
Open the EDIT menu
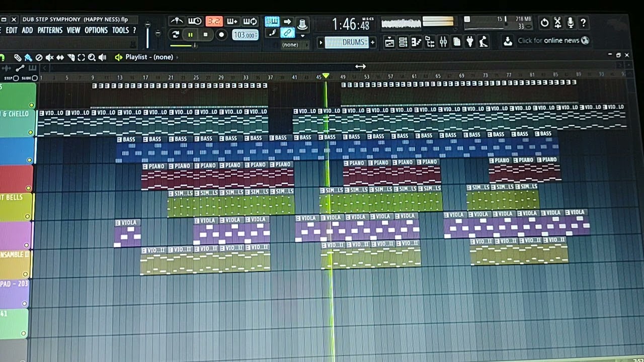tap(11, 30)
